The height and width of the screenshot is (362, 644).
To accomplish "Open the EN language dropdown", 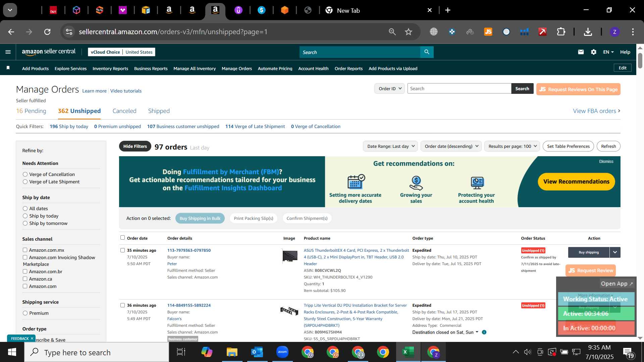I will coord(608,52).
